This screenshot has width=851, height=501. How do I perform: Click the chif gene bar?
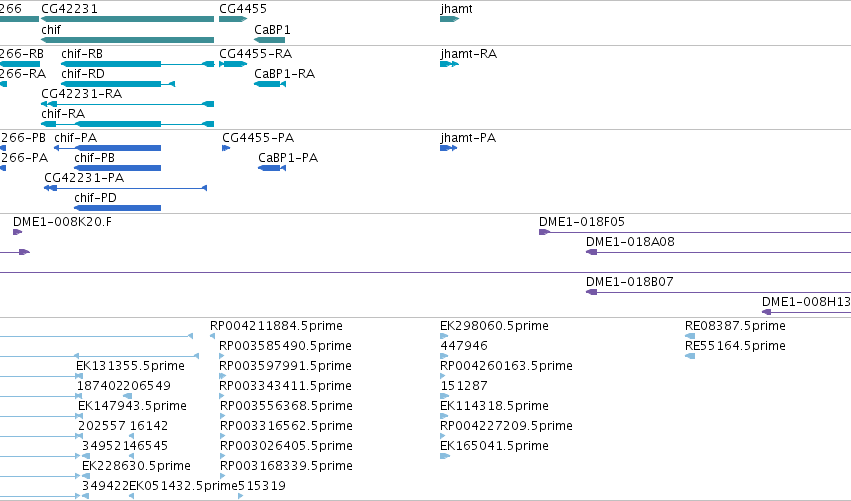coord(128,40)
